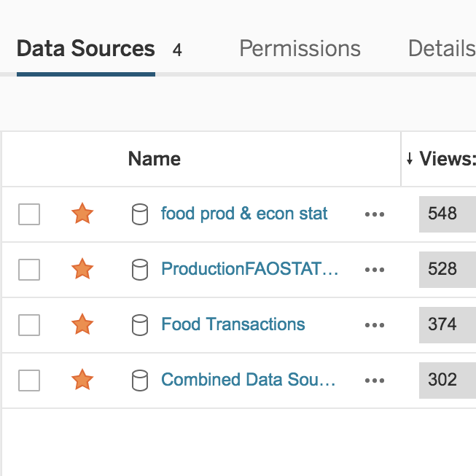The width and height of the screenshot is (476, 476).
Task: Open the food prod & econ stat link
Action: [244, 214]
